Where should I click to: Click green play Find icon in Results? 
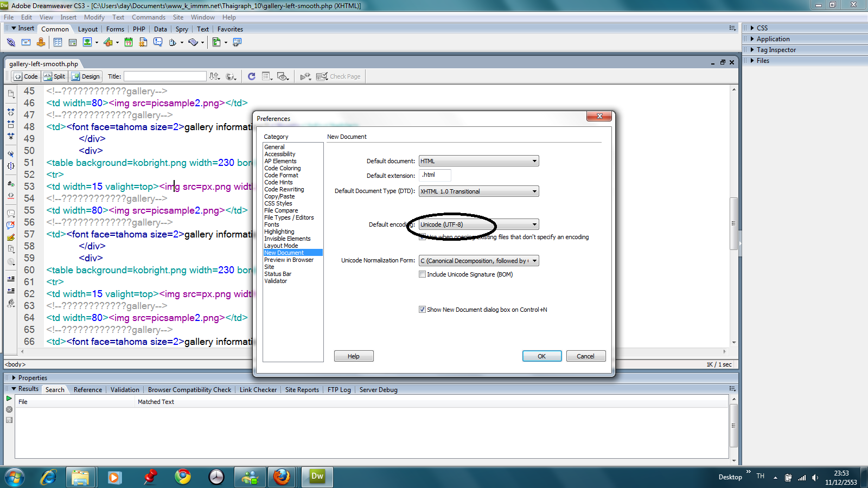coord(9,399)
